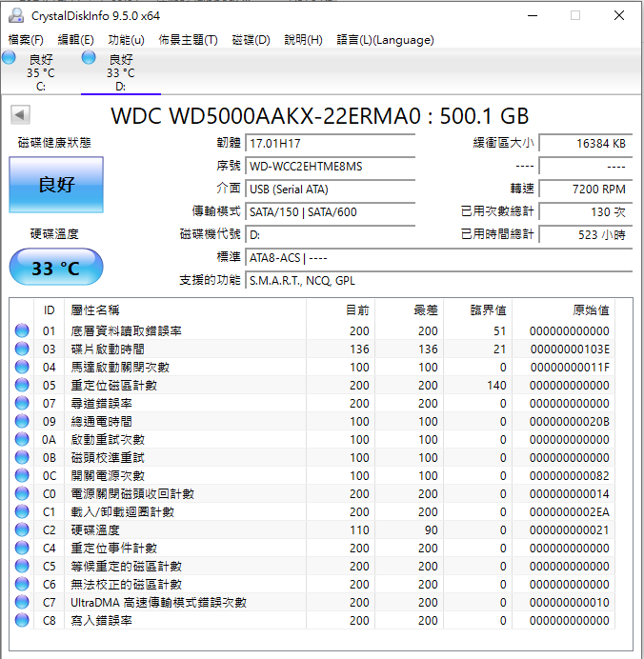Screen dimensions: 644x659
Task: Click the blue status orb for drive D:
Action: coord(89,57)
